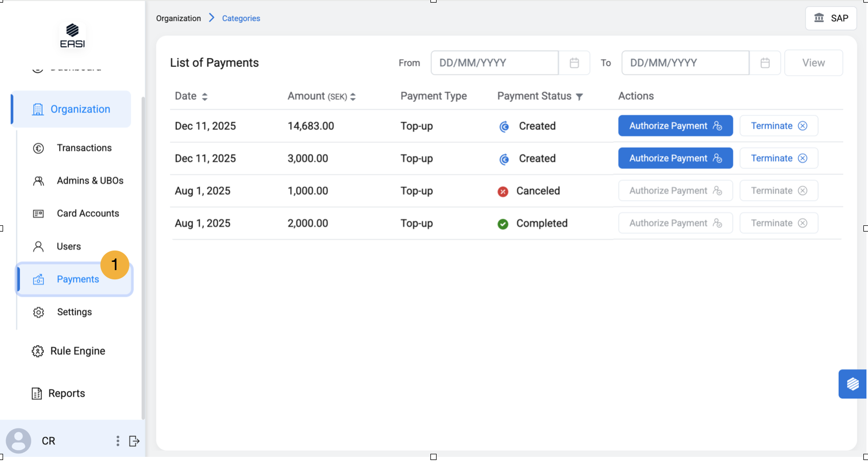Sort payments by Amount column
Image resolution: width=868 pixels, height=461 pixels.
point(353,97)
